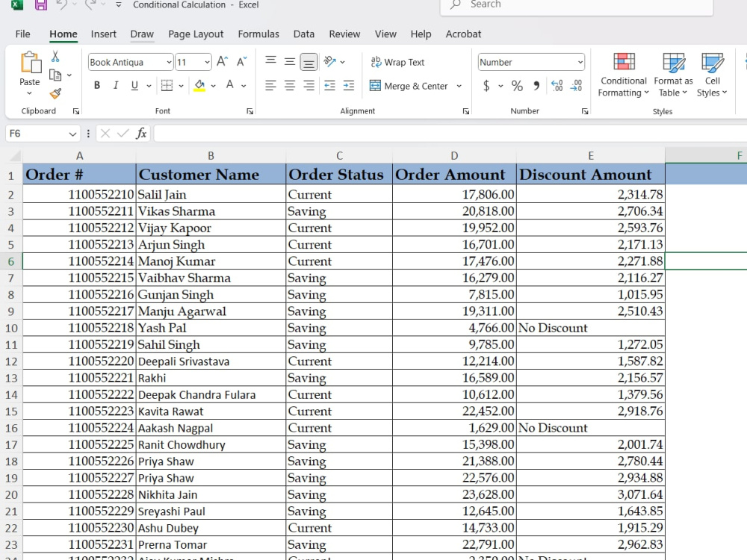Click the Borders icon
Image resolution: width=747 pixels, height=560 pixels.
click(x=167, y=86)
